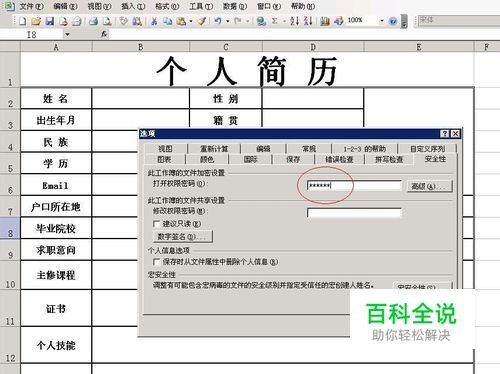The height and width of the screenshot is (374, 500).
Task: Expand the AutoSum functions dropdown arrow
Action: [284, 21]
